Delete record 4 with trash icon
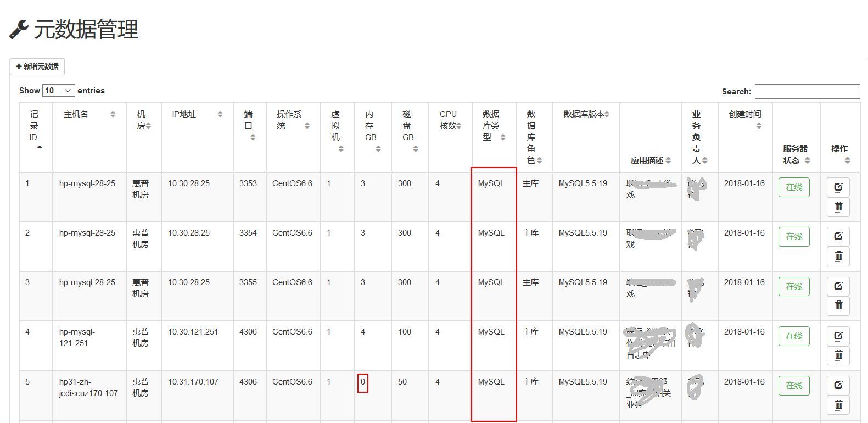 click(838, 355)
